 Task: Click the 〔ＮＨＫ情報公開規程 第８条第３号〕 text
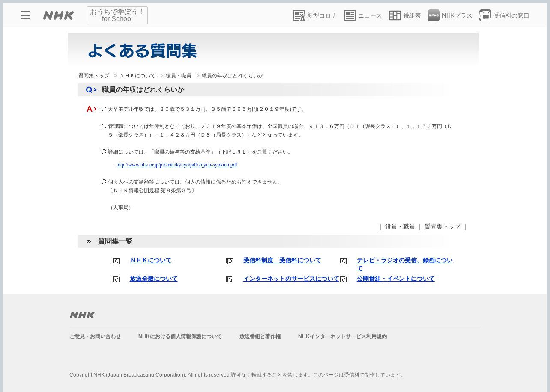point(152,190)
